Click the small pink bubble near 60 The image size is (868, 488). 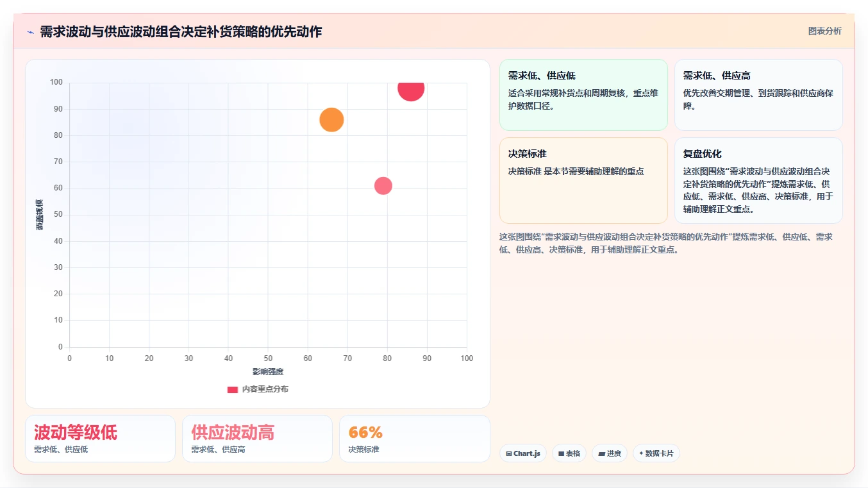click(x=383, y=185)
